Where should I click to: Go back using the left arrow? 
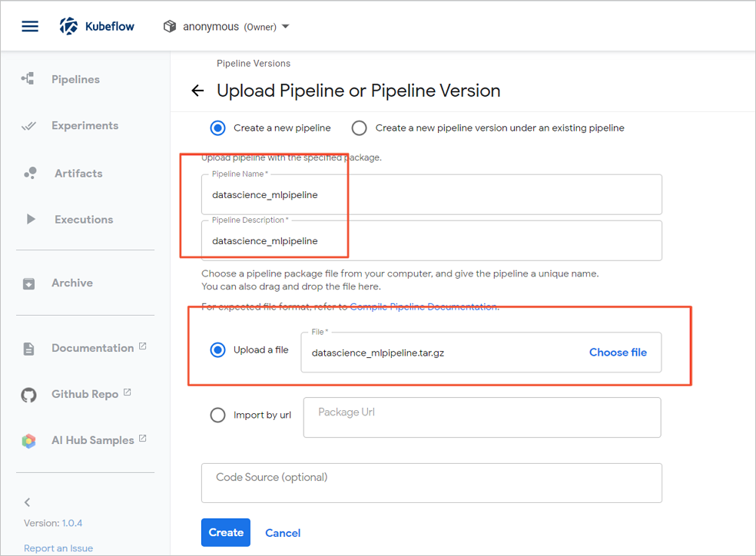(x=197, y=91)
